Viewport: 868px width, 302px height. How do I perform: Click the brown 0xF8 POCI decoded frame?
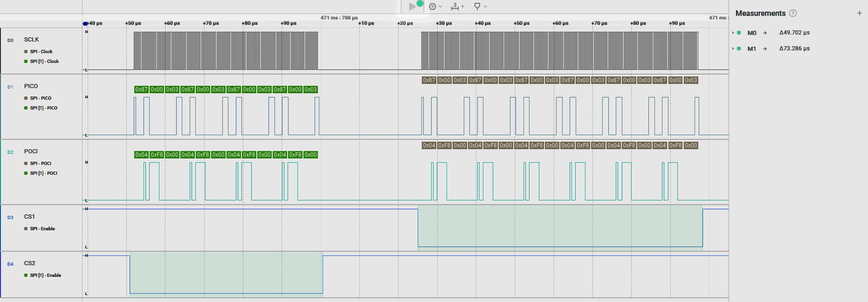tap(444, 145)
